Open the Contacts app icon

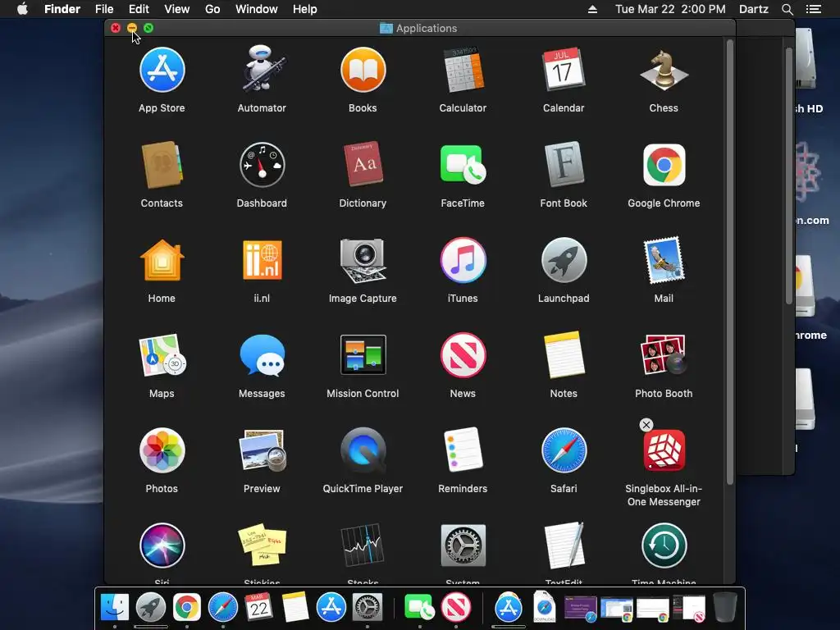pyautogui.click(x=162, y=164)
